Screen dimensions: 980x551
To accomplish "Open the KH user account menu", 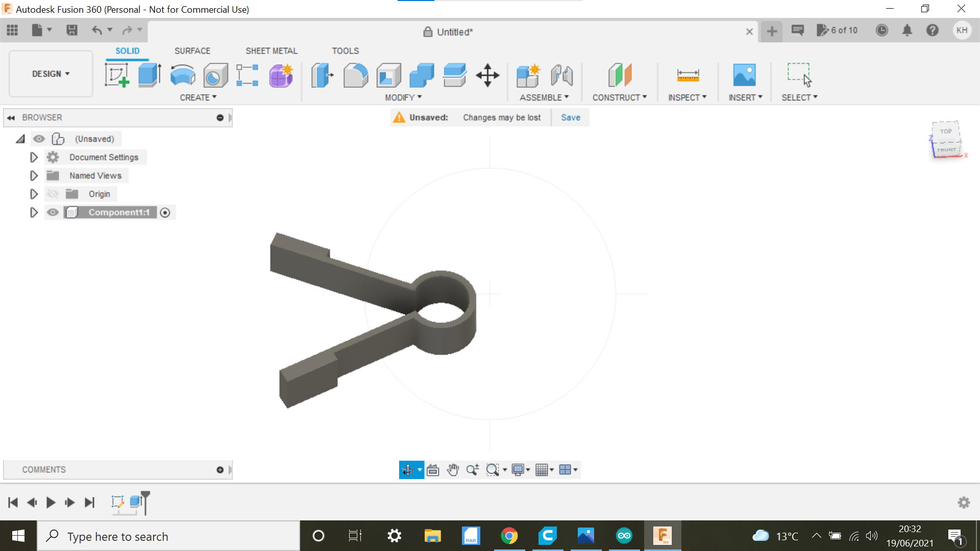I will (962, 31).
